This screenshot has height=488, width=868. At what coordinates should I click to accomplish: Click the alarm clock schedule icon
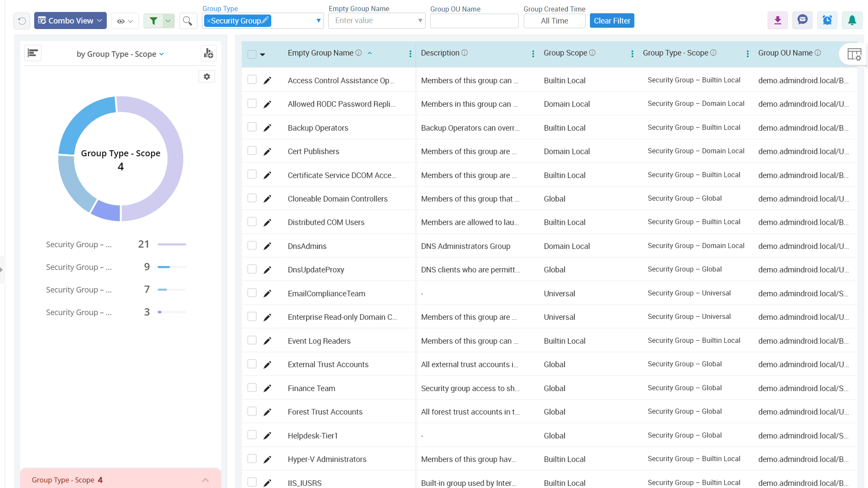[x=827, y=20]
